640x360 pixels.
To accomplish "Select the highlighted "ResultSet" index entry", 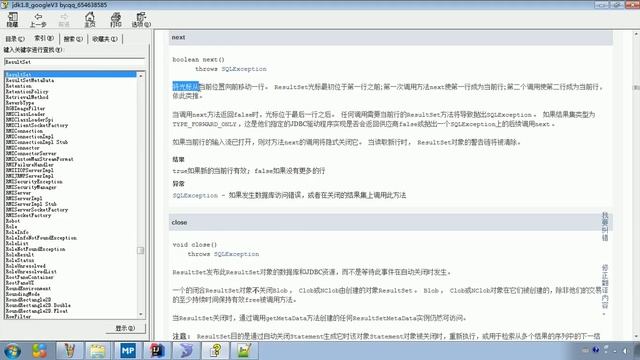I will click(71, 75).
